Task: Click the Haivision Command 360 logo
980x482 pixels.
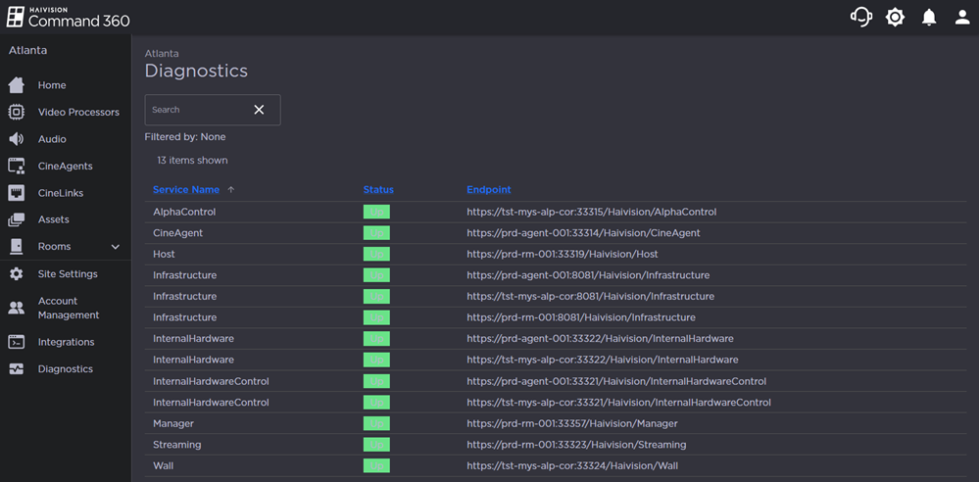Action: (x=69, y=17)
